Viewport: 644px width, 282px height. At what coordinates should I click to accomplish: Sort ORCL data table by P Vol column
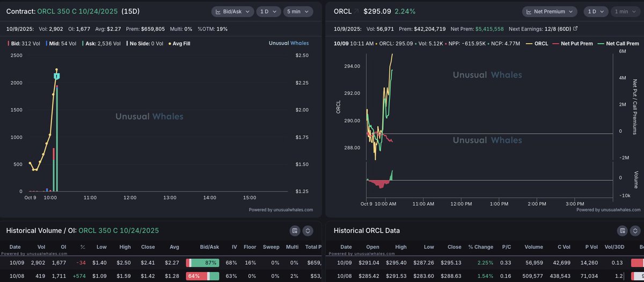590,247
